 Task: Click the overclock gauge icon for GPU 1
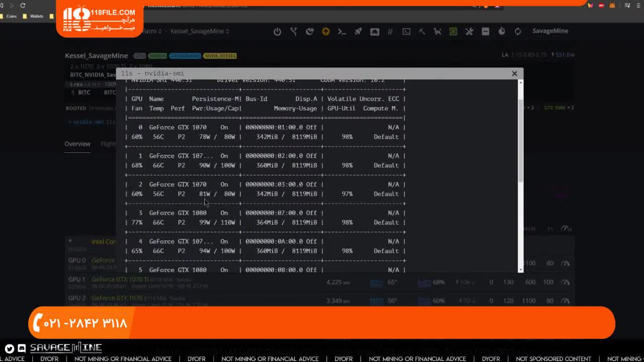tap(566, 282)
